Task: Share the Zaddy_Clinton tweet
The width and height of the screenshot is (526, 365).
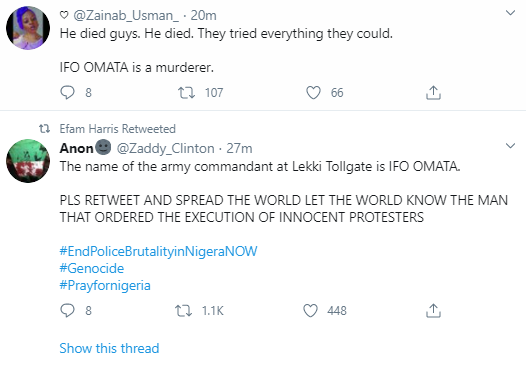Action: 433,311
